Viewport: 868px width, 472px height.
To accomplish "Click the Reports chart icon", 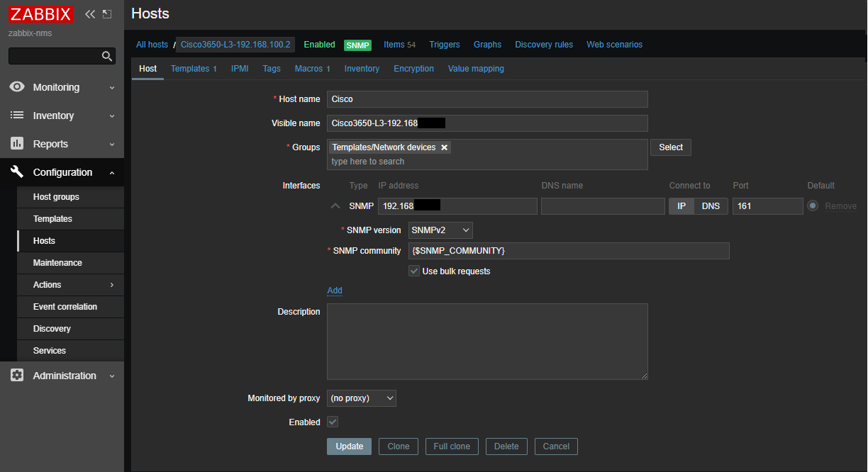I will (x=17, y=144).
